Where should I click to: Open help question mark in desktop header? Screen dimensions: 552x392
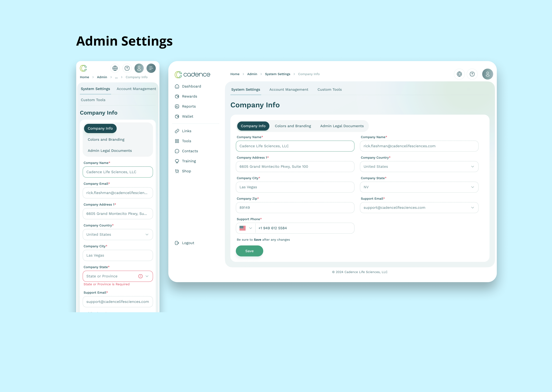point(472,74)
